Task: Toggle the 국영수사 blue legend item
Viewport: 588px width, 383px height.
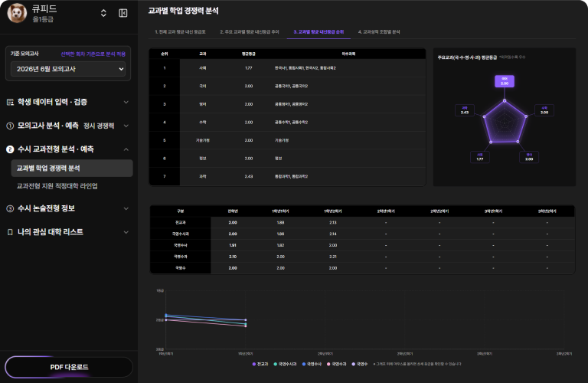Action: pyautogui.click(x=312, y=364)
